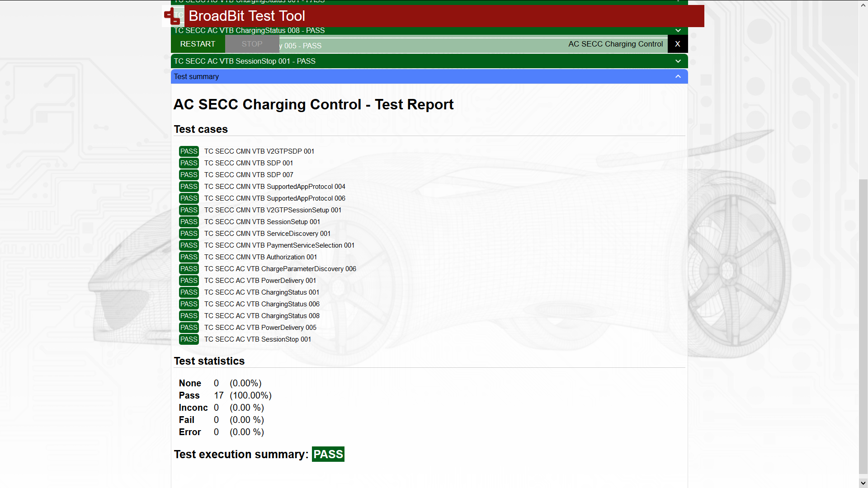Click the AC SECC Charging Control - Test Report heading
The image size is (868, 488).
(313, 104)
